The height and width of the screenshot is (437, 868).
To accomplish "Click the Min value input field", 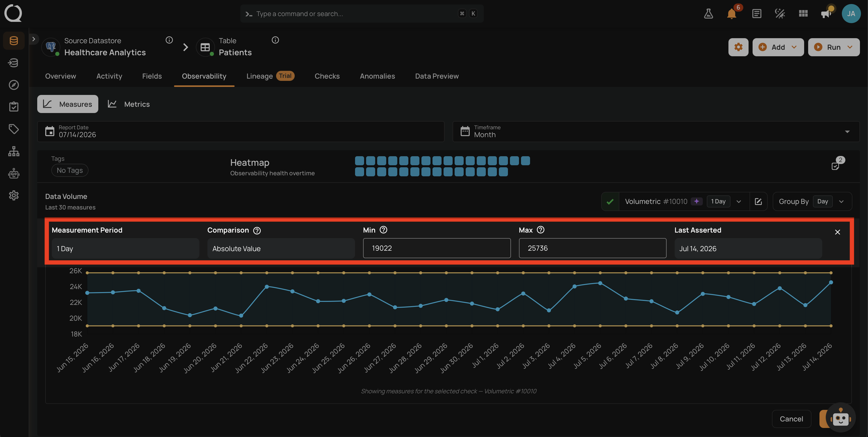I will pyautogui.click(x=437, y=248).
